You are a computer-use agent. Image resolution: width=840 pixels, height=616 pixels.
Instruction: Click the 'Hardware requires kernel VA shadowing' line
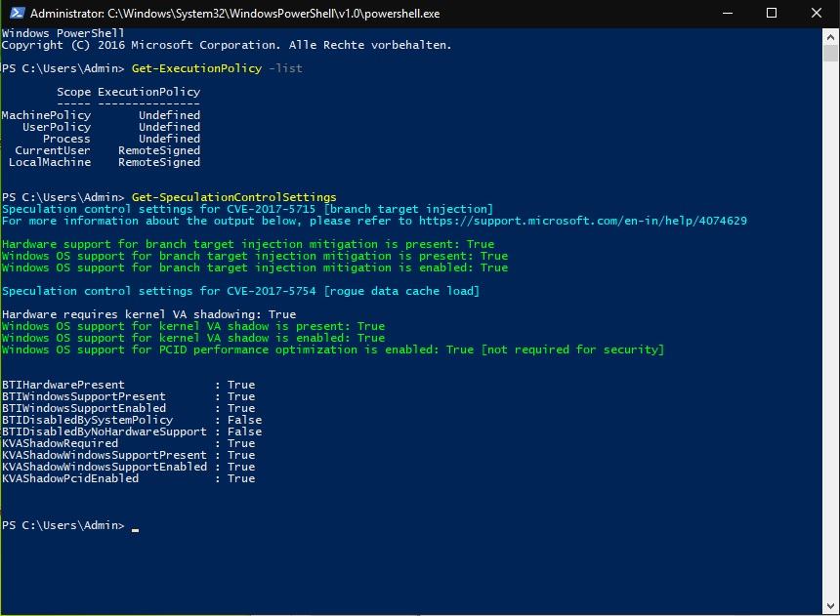tap(148, 314)
